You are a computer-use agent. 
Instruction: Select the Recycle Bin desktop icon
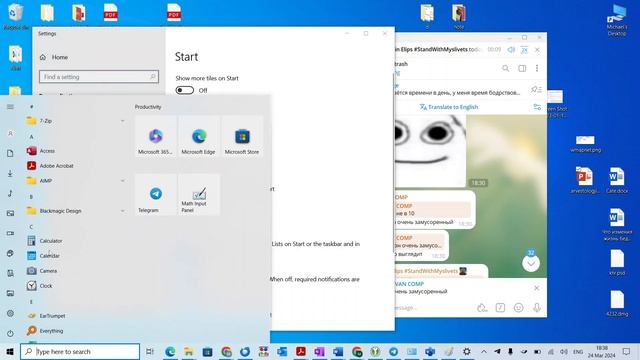click(16, 17)
